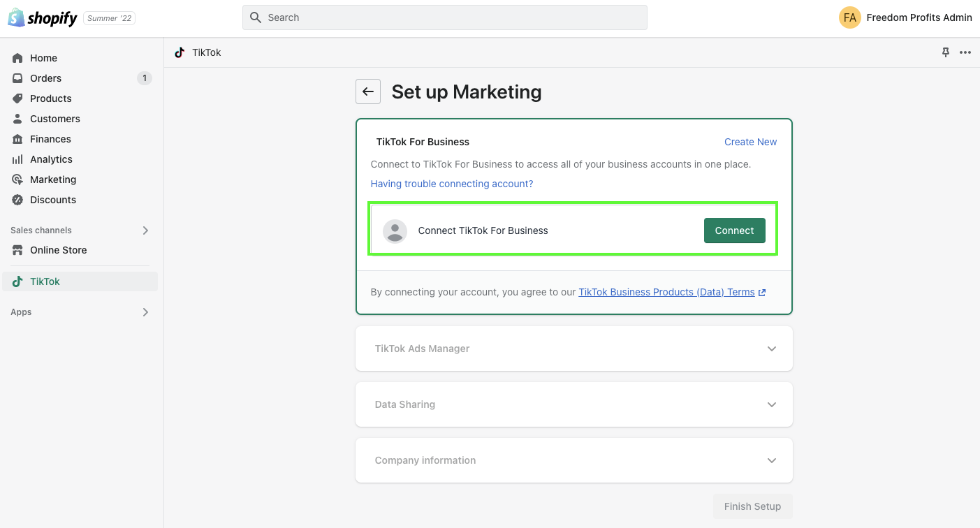980x528 pixels.
Task: Select the TikTok sales channel
Action: (x=80, y=281)
